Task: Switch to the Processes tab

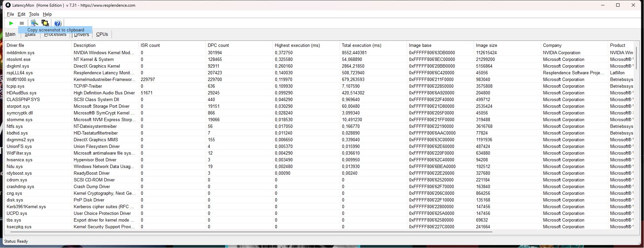Action: pos(55,34)
